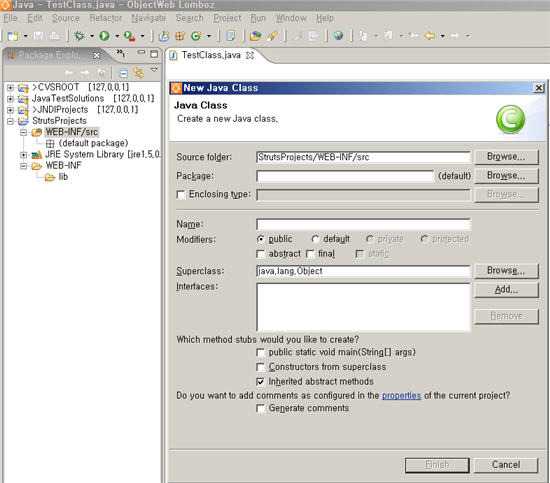Open the Package Explorer view menu triangle
The height and width of the screenshot is (483, 550).
coord(154,70)
